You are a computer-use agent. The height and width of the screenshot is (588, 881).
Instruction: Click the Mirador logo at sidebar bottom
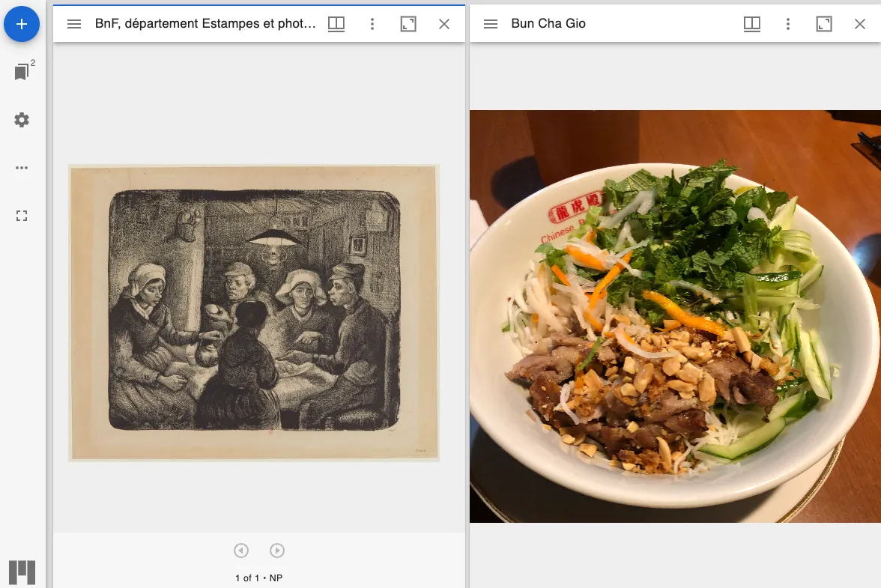click(22, 573)
